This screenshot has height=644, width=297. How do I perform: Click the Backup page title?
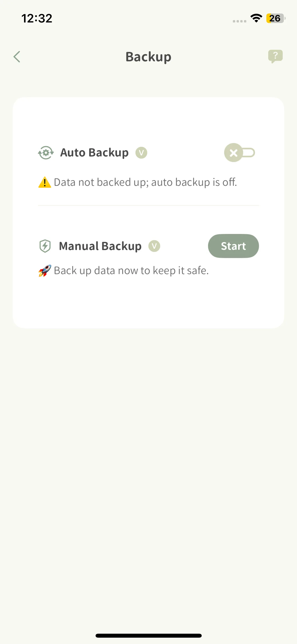pos(148,57)
